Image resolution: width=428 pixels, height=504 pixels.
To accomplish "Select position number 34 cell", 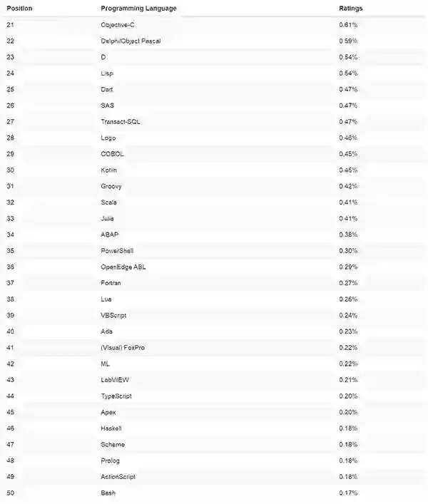I will (10, 235).
